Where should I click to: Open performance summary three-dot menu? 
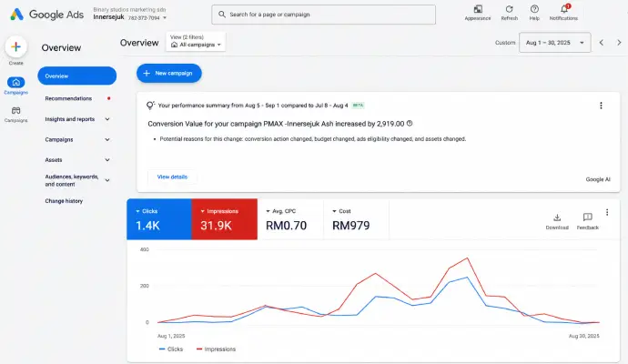click(601, 106)
